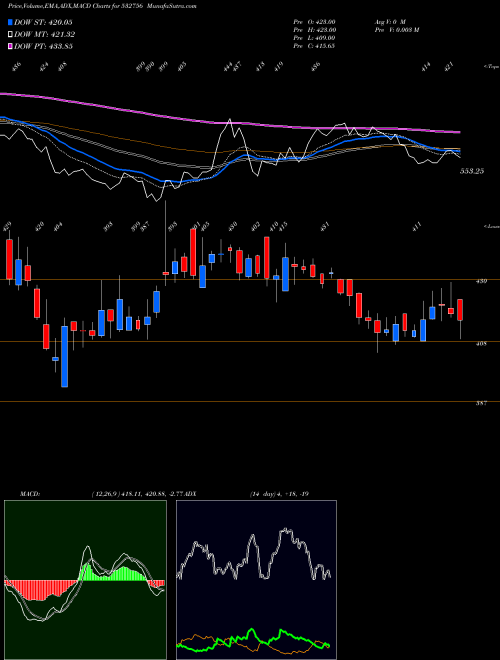Click the DOW PT: 433.85 label
The width and height of the screenshot is (500, 660).
point(43,46)
